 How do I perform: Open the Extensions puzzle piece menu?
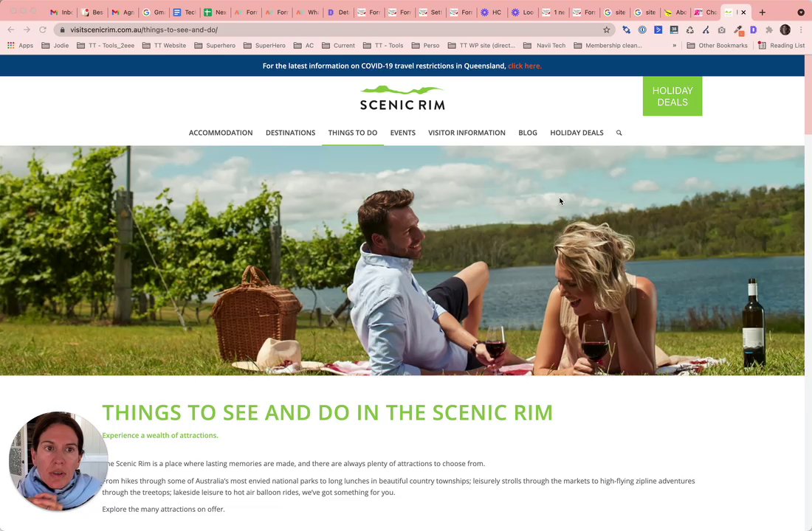(x=769, y=30)
